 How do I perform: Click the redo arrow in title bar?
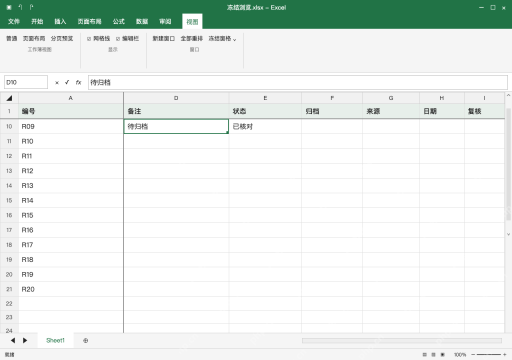(31, 7)
